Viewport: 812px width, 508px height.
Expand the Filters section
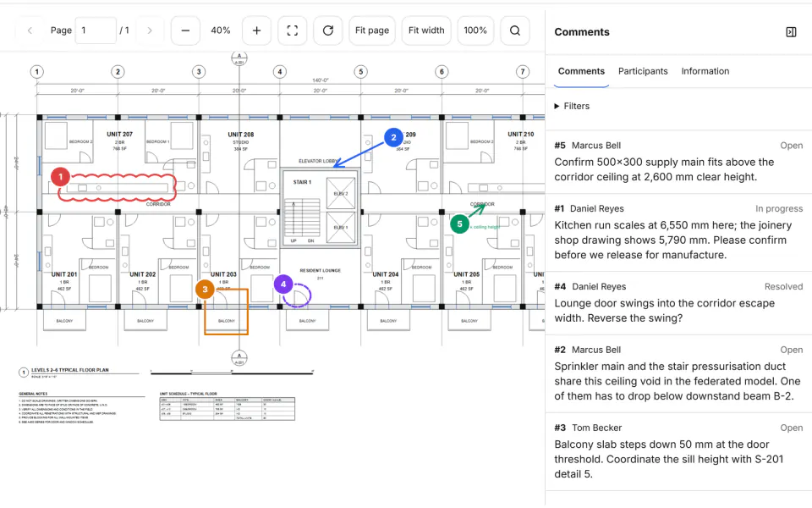572,107
